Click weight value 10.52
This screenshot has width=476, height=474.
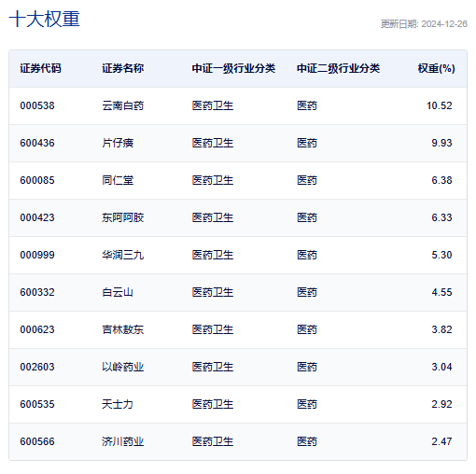[439, 105]
